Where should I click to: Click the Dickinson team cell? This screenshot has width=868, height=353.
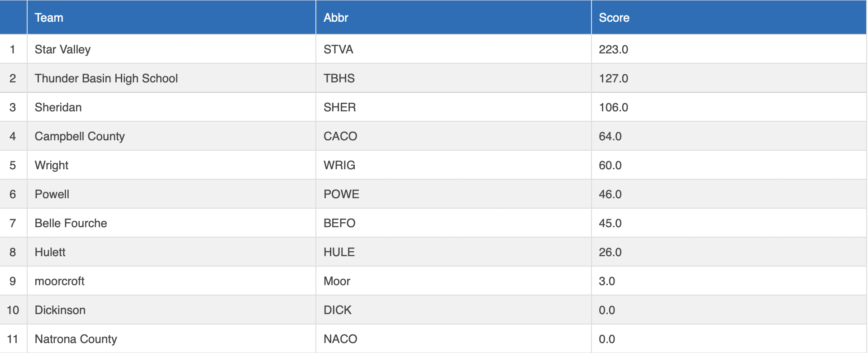point(60,310)
